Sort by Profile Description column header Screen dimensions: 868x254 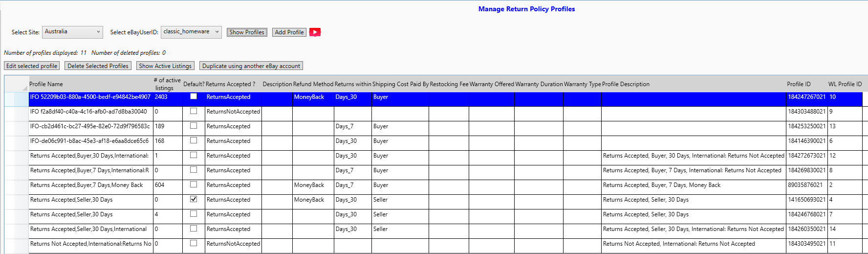(x=694, y=84)
